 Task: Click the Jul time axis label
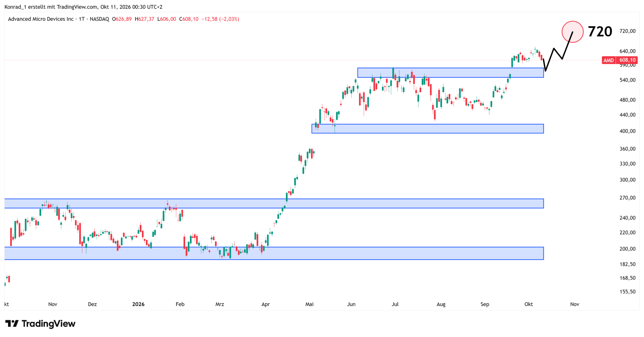pos(395,304)
